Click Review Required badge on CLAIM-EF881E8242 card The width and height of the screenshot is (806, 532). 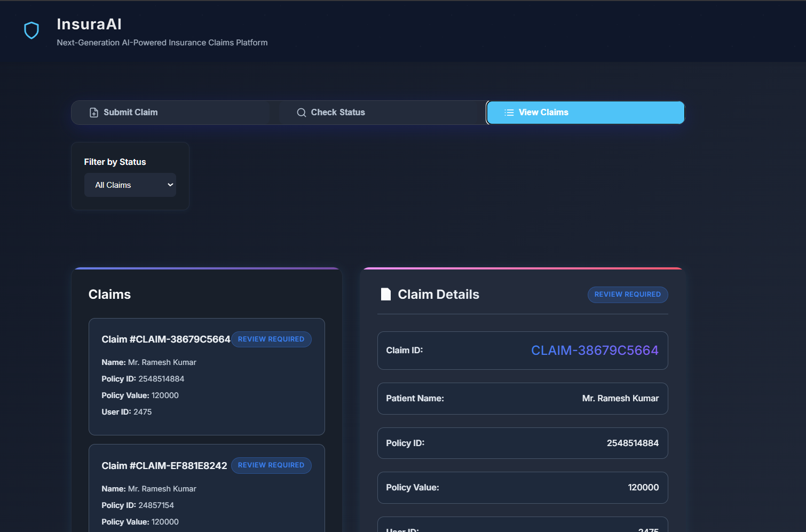[271, 465]
